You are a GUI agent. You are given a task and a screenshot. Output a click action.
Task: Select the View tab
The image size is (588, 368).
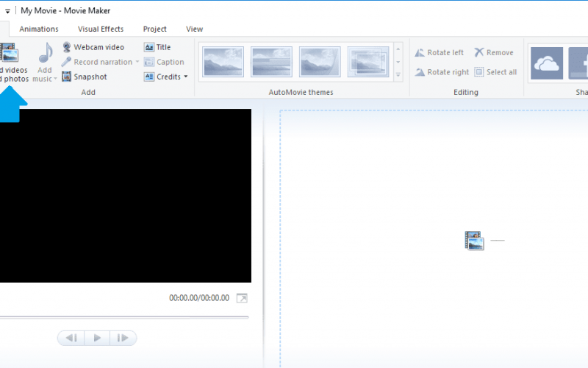point(194,29)
